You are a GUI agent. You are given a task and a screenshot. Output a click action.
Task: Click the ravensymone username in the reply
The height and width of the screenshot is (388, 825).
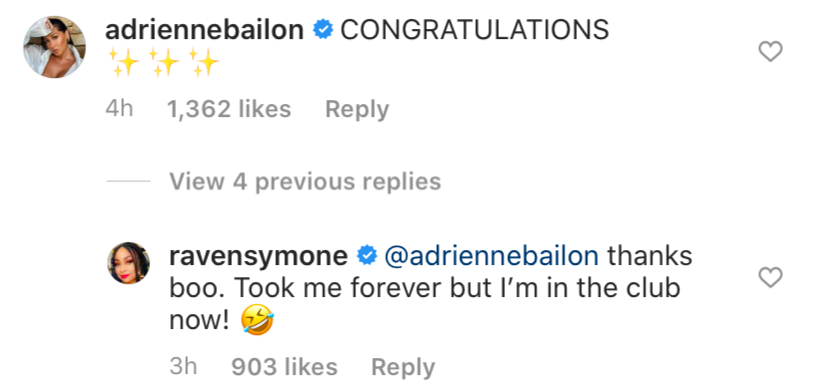click(x=258, y=256)
